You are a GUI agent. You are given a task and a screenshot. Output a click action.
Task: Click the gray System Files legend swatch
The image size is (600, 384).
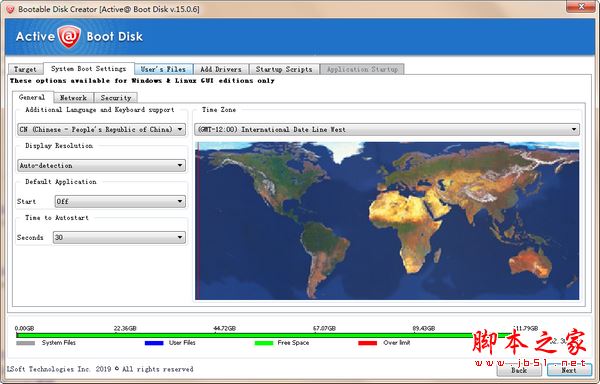pos(26,343)
